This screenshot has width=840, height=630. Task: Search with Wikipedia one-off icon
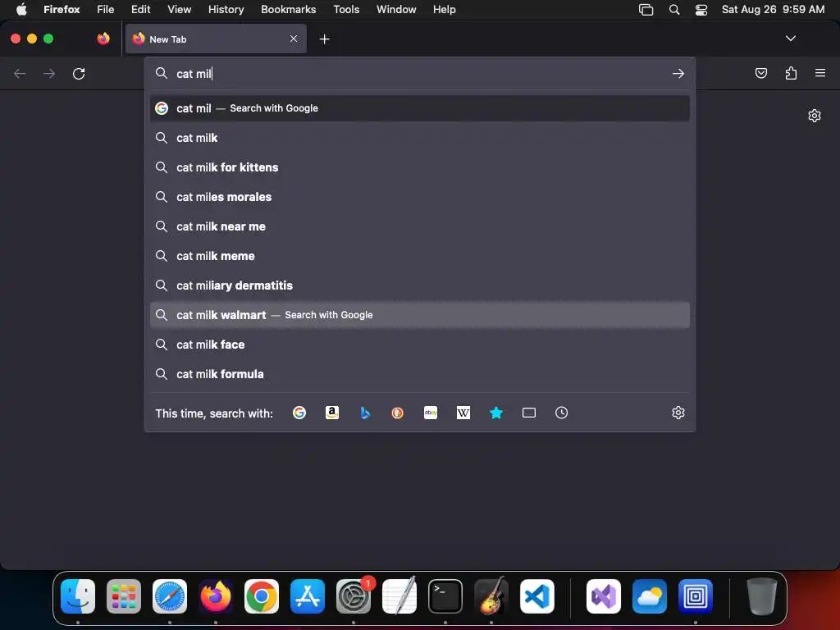pyautogui.click(x=463, y=413)
